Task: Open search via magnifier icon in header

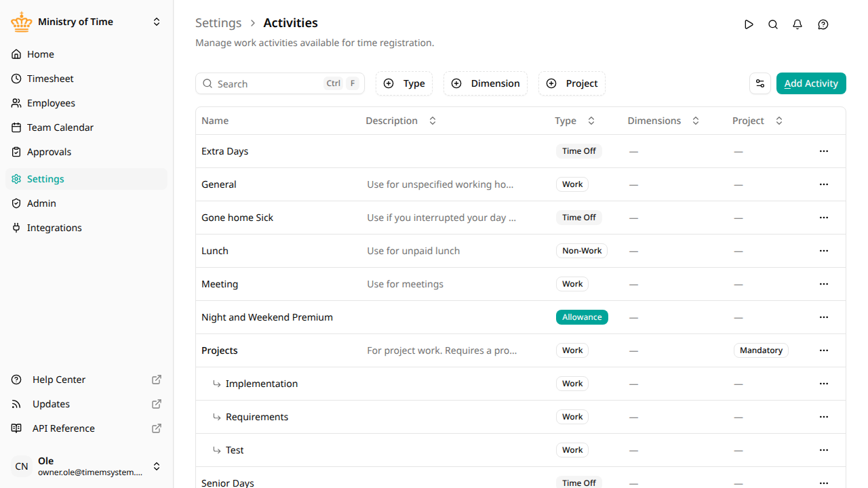Action: click(773, 24)
